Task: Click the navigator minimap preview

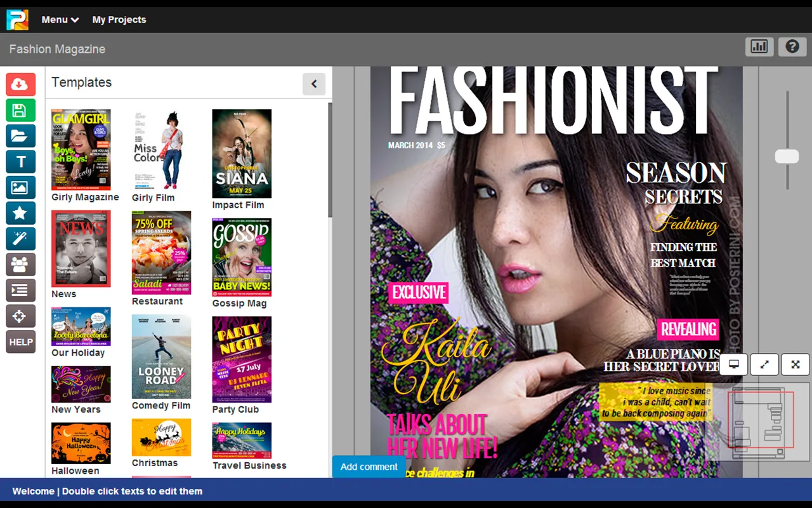Action: [x=758, y=421]
